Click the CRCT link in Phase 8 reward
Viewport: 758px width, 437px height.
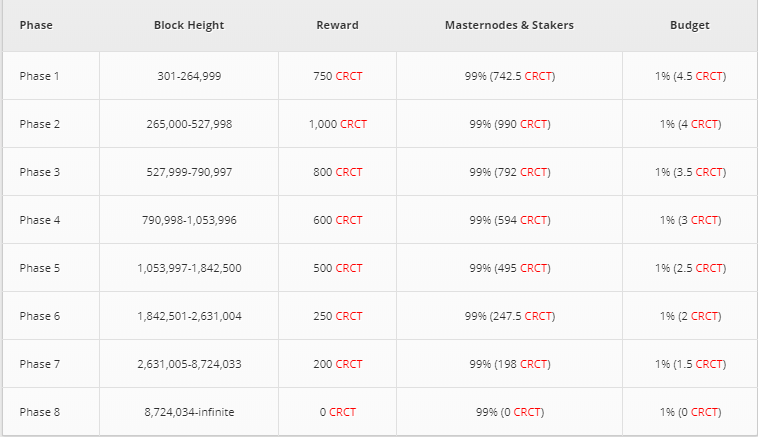tap(342, 412)
